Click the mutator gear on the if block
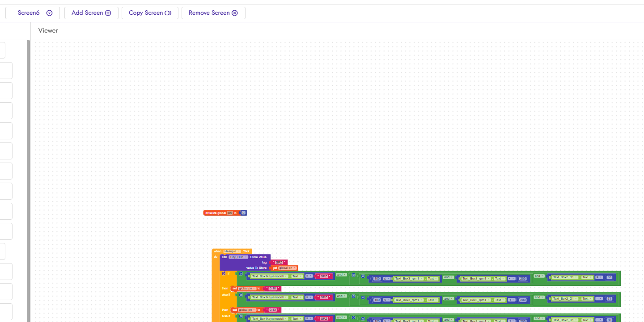The width and height of the screenshot is (644, 322). tap(224, 273)
